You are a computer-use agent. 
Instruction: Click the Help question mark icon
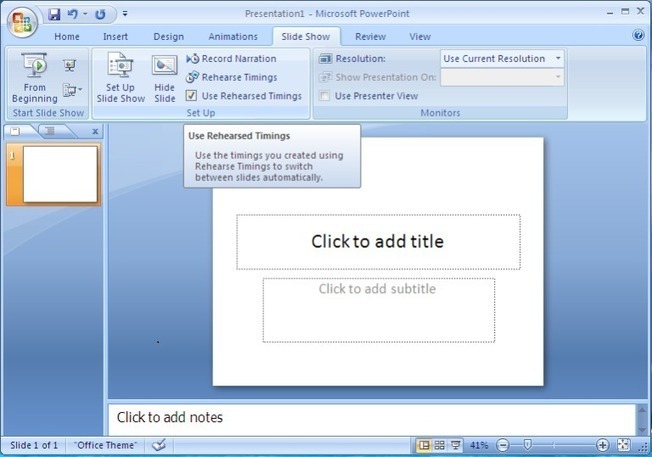(x=638, y=35)
